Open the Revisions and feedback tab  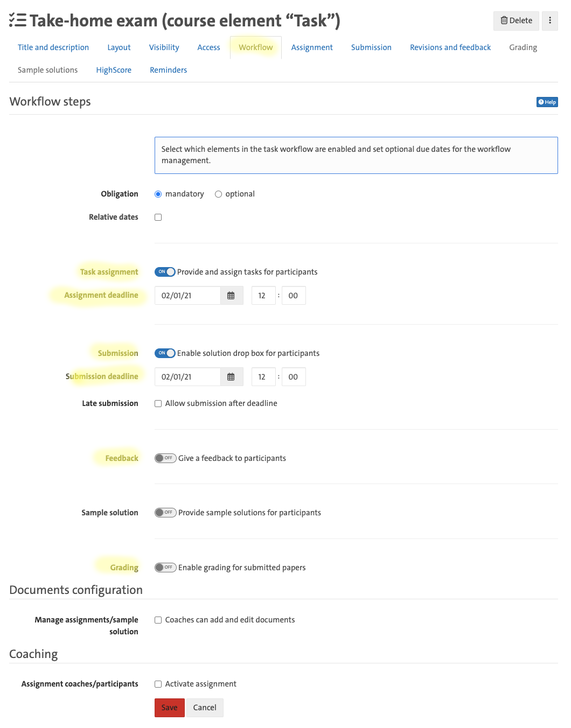tap(450, 47)
